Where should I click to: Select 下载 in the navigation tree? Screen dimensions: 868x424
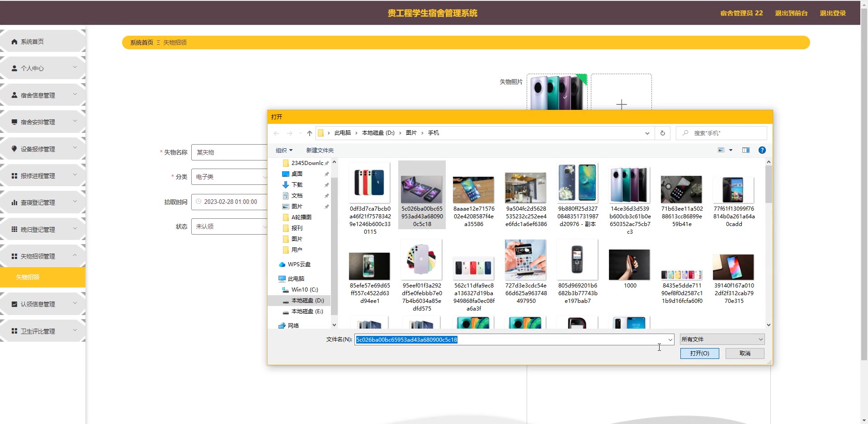[x=297, y=184]
